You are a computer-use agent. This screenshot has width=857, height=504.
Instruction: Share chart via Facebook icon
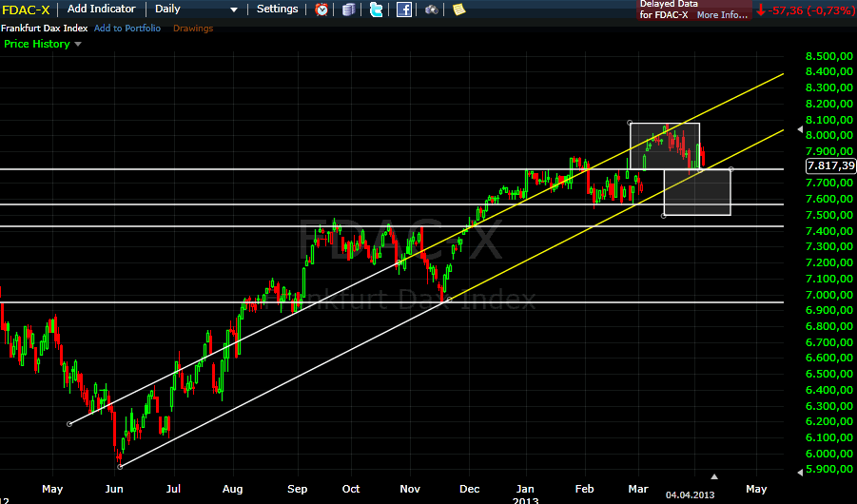[404, 10]
